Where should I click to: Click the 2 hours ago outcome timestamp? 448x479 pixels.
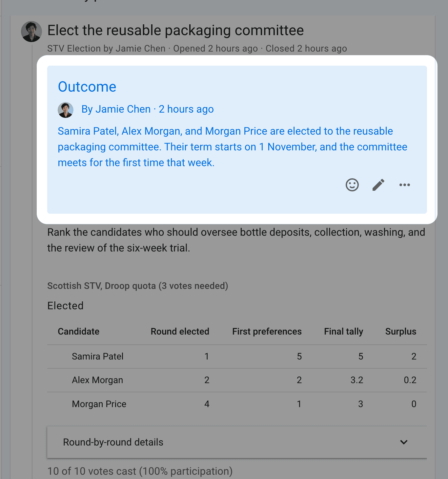pos(186,109)
